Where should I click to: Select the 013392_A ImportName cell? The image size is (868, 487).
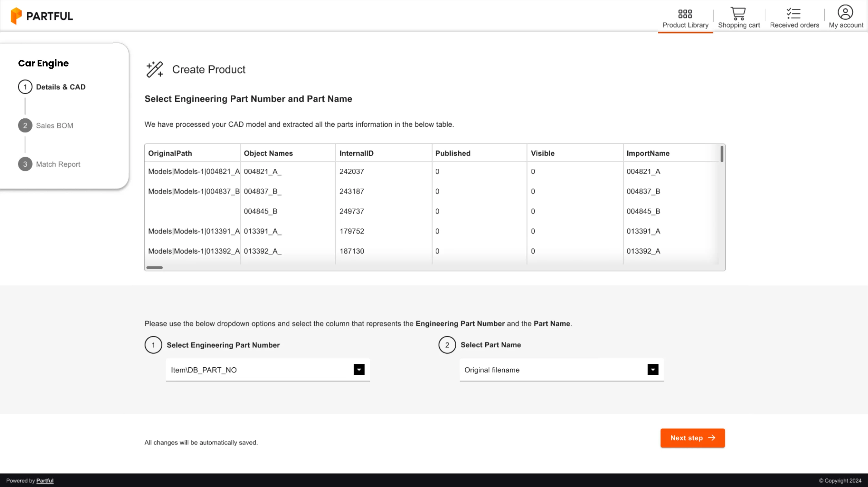tap(643, 251)
